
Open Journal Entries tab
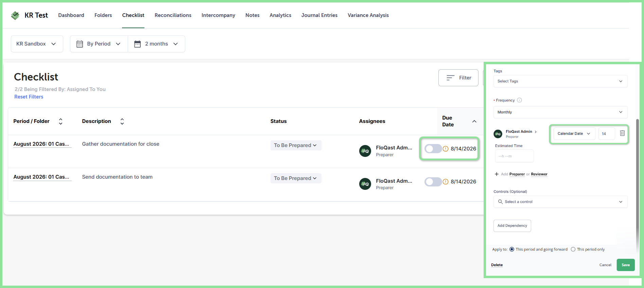(x=319, y=15)
